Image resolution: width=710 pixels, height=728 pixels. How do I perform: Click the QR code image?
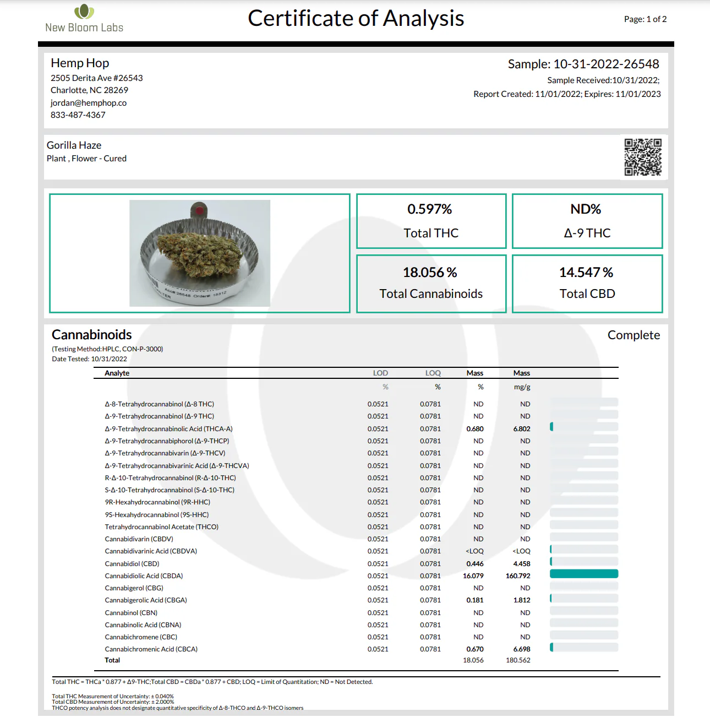tap(643, 157)
